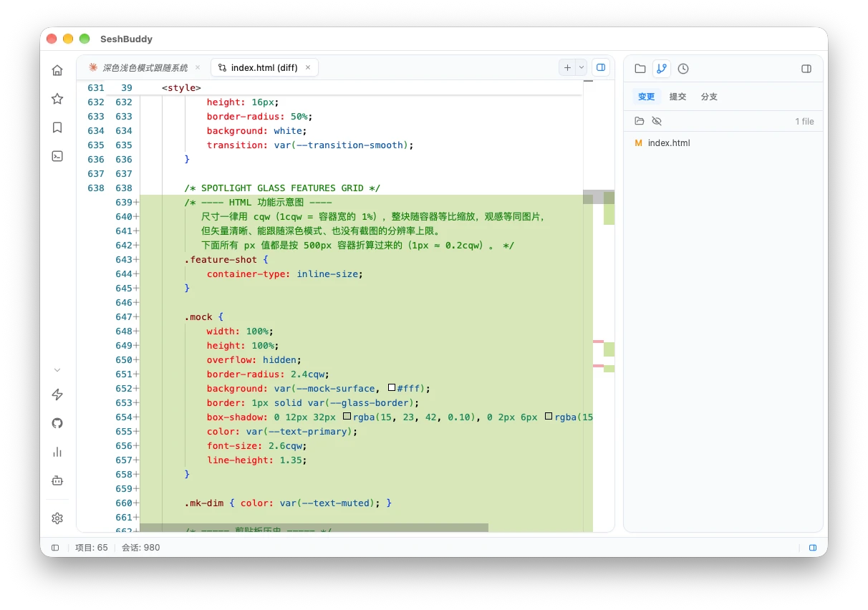The image size is (868, 610).
Task: Show the git branch view in right panel
Action: pyautogui.click(x=661, y=69)
